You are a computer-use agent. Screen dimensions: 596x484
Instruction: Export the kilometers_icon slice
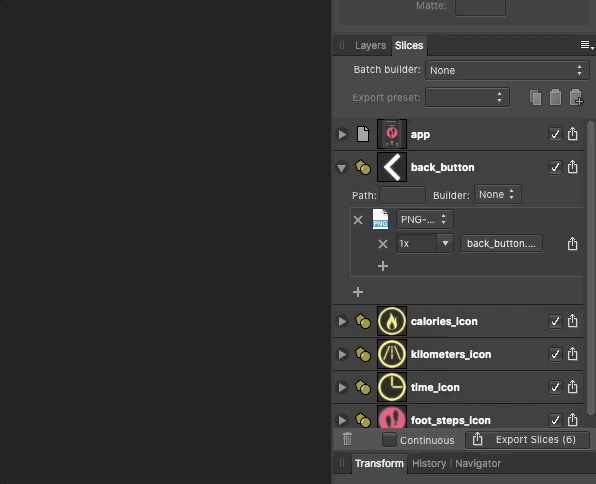tap(572, 354)
